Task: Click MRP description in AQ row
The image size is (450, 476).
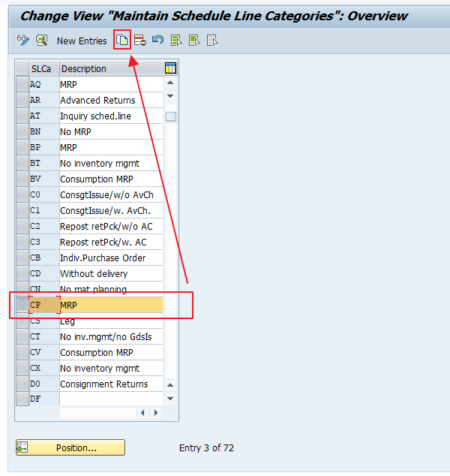Action: pyautogui.click(x=111, y=84)
